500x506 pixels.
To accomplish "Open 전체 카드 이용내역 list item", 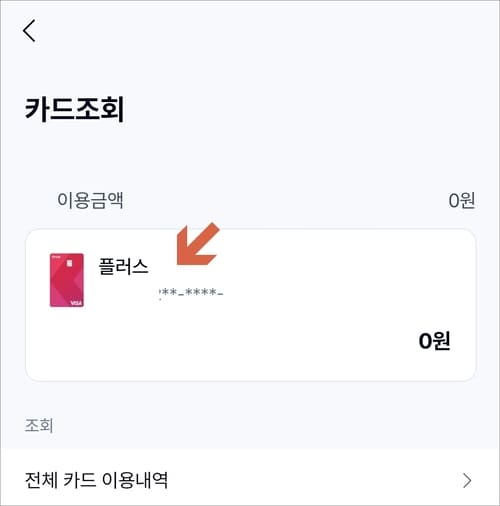I will 250,480.
